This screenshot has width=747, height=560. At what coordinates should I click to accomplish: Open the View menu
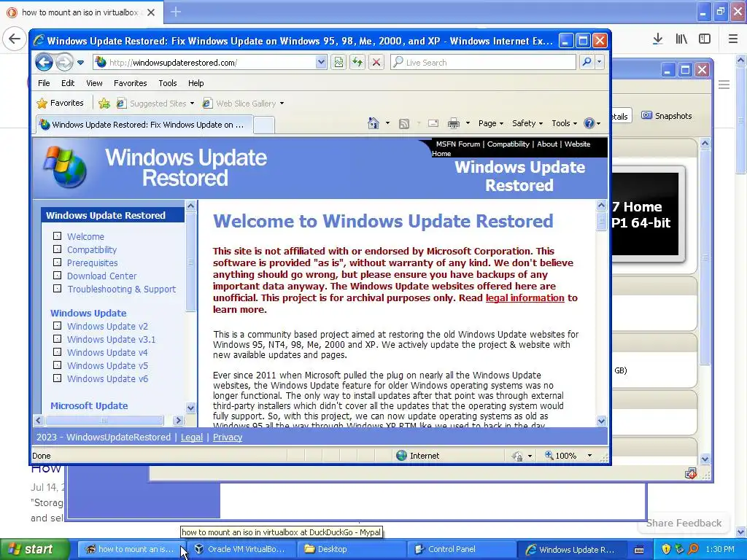click(x=94, y=83)
